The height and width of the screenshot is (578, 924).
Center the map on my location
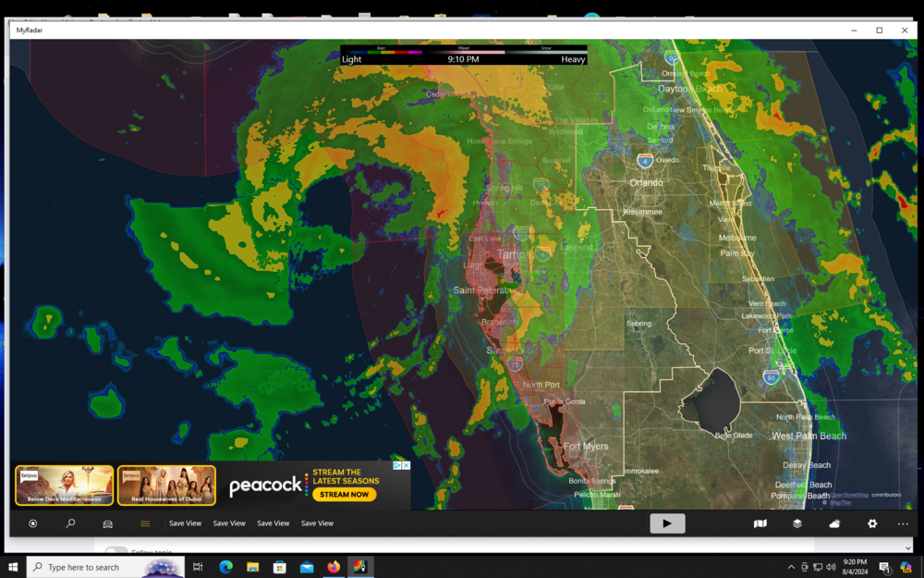33,523
